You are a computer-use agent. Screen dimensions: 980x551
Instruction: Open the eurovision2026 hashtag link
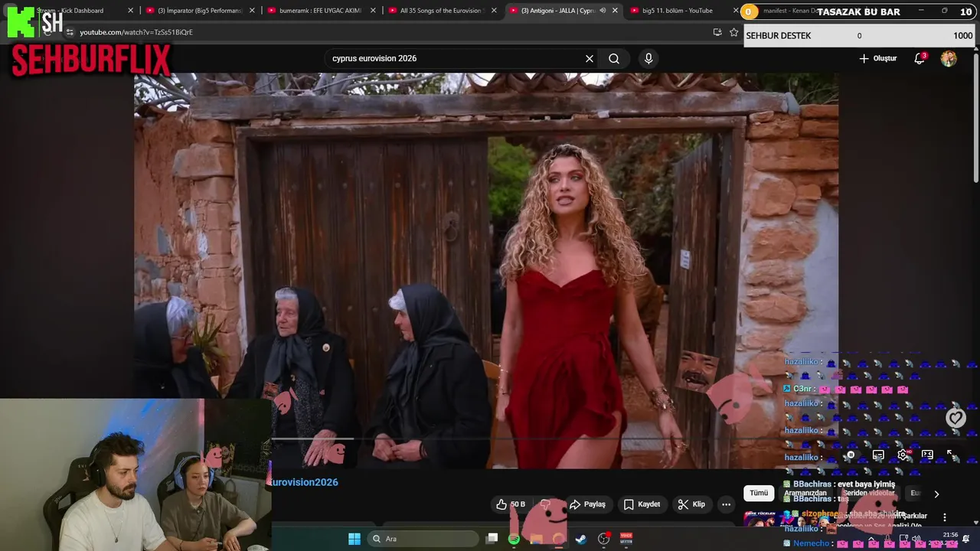pyautogui.click(x=305, y=482)
